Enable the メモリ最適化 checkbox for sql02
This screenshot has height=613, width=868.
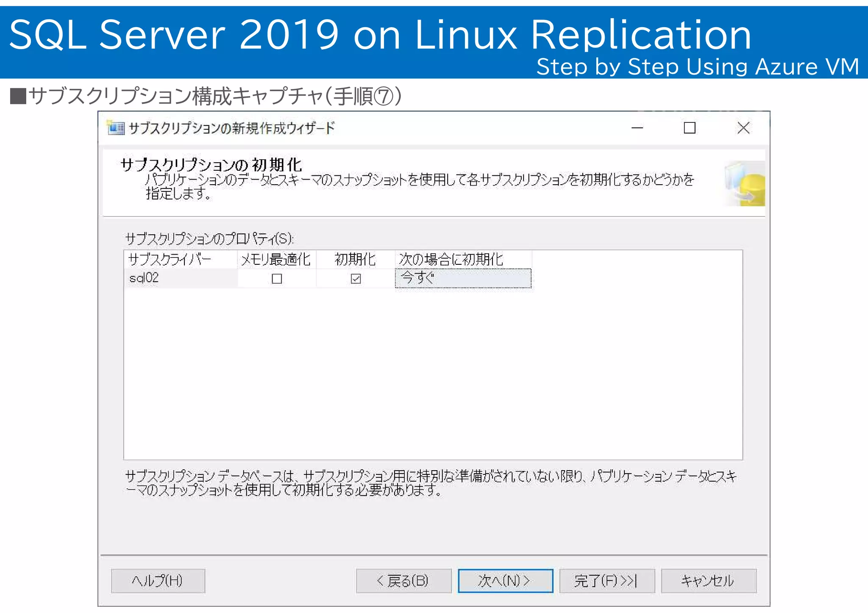277,278
